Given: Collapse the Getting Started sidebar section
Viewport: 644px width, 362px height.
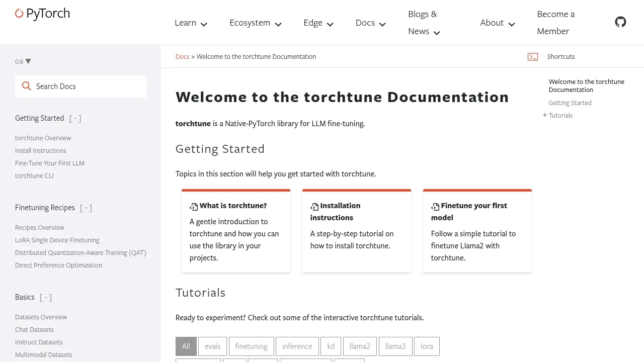Looking at the screenshot, I should coord(75,118).
